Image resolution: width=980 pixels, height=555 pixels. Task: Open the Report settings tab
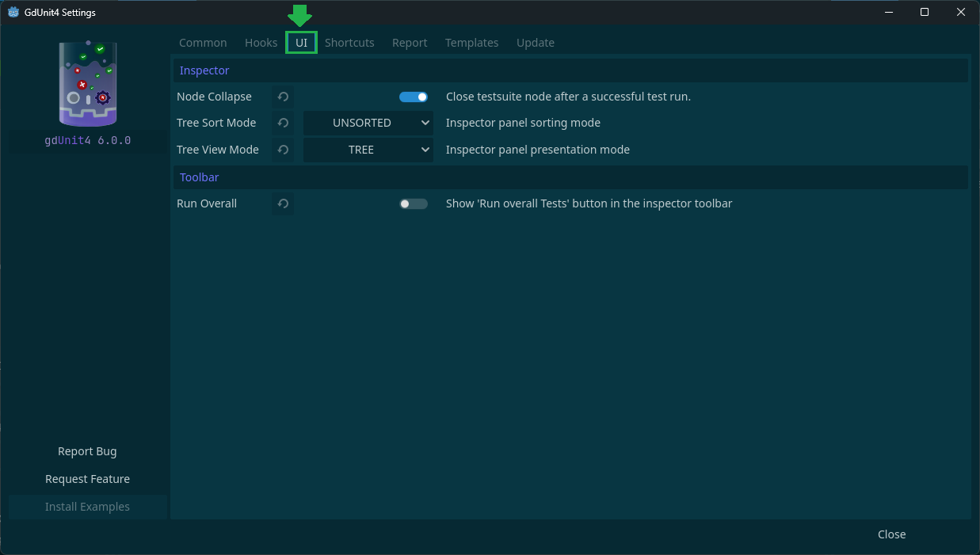[410, 42]
